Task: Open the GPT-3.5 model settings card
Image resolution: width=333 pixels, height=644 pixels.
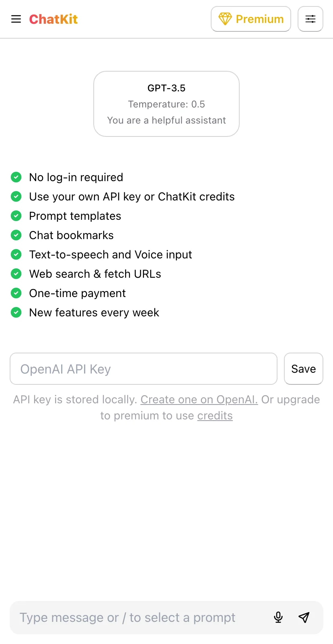Action: (x=166, y=104)
